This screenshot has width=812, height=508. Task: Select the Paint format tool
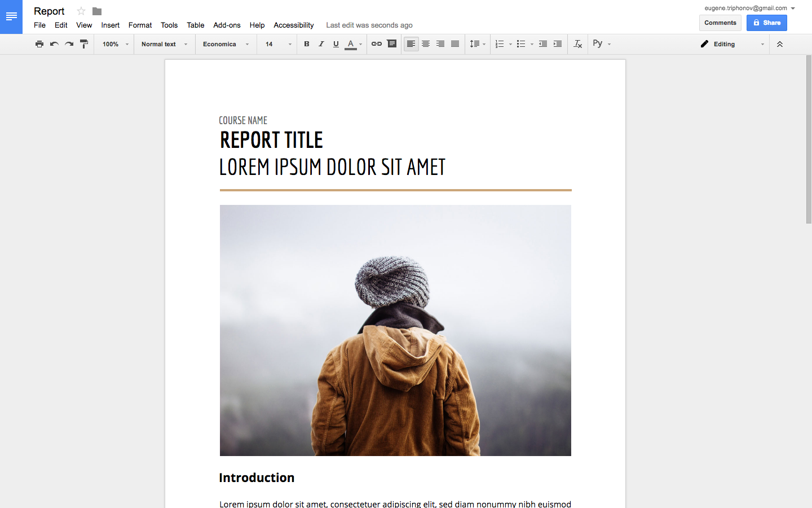tap(84, 44)
